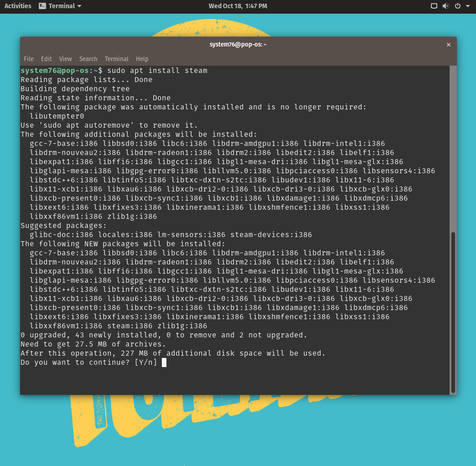
Task: Expand the Terminal app menu arrow
Action: [x=79, y=6]
